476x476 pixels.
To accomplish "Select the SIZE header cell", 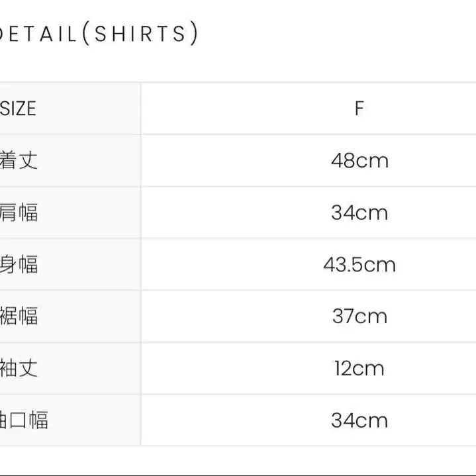I will coord(70,108).
